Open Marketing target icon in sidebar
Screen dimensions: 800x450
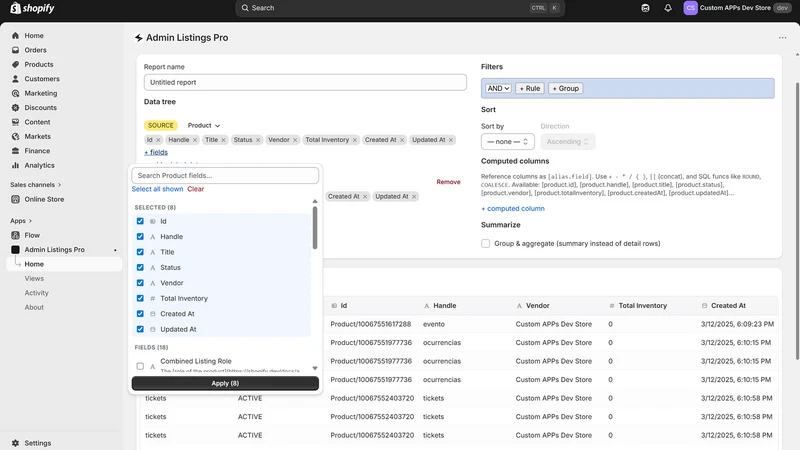(15, 93)
